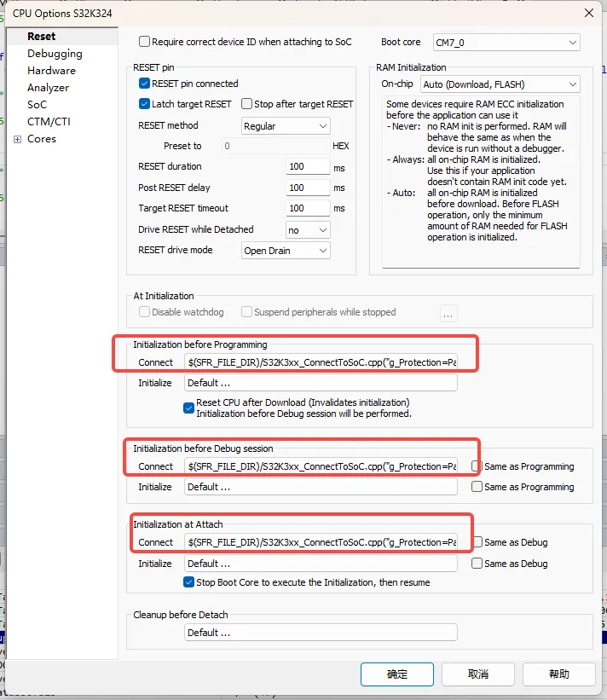Click the ellipsis button in At Initialization
This screenshot has width=607, height=700.
click(448, 314)
